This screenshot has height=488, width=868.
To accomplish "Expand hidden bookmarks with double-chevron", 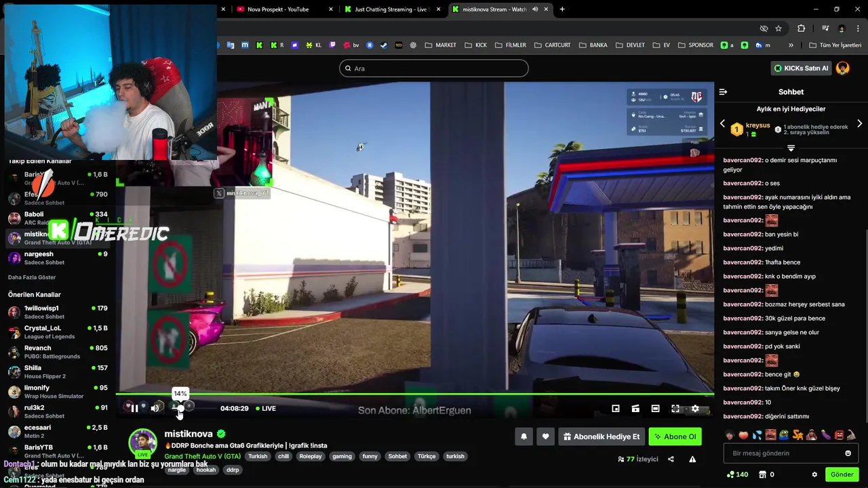I will coord(791,45).
